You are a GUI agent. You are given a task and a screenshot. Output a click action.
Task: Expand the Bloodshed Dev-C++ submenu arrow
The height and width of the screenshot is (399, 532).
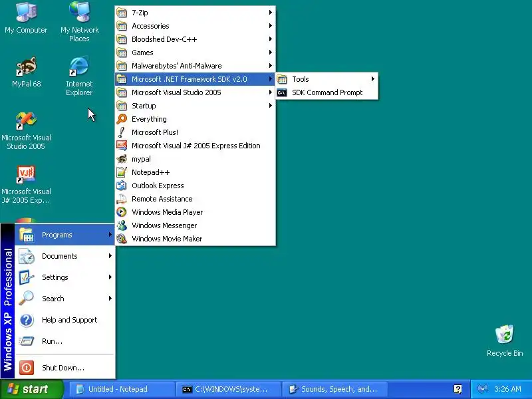click(271, 39)
